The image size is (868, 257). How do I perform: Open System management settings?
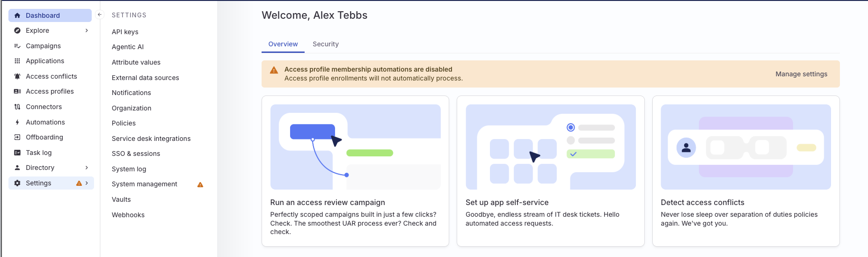tap(145, 184)
